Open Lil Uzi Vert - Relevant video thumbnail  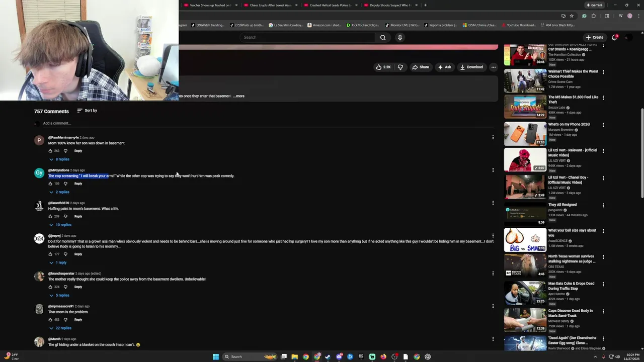click(x=525, y=160)
